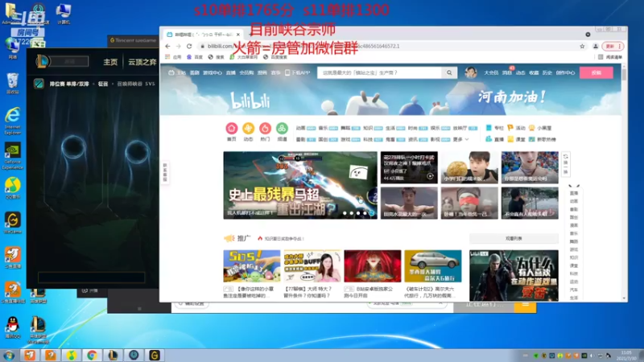The image size is (644, 362).
Task: Close the bilibili Chrome tab
Action: pos(238,35)
